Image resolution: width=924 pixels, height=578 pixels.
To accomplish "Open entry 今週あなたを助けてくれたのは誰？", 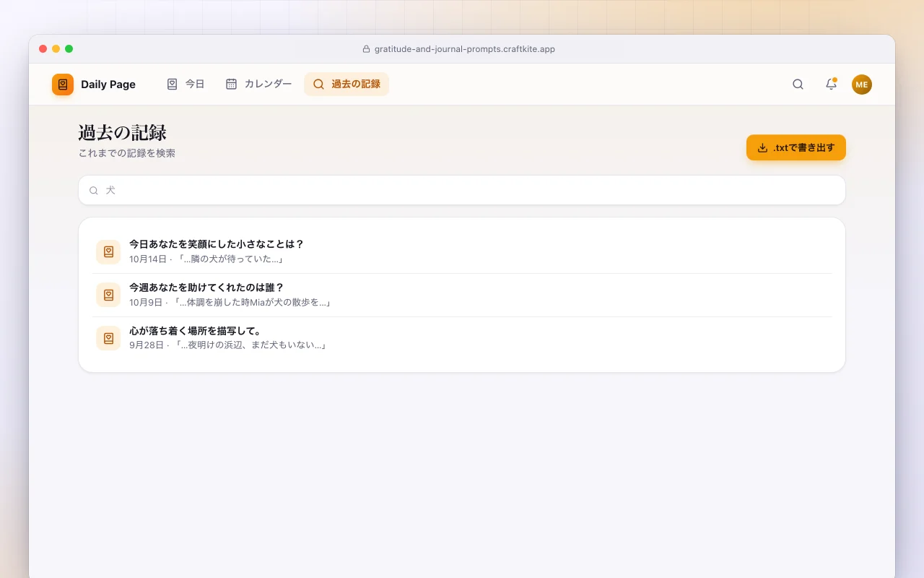I will (462, 295).
